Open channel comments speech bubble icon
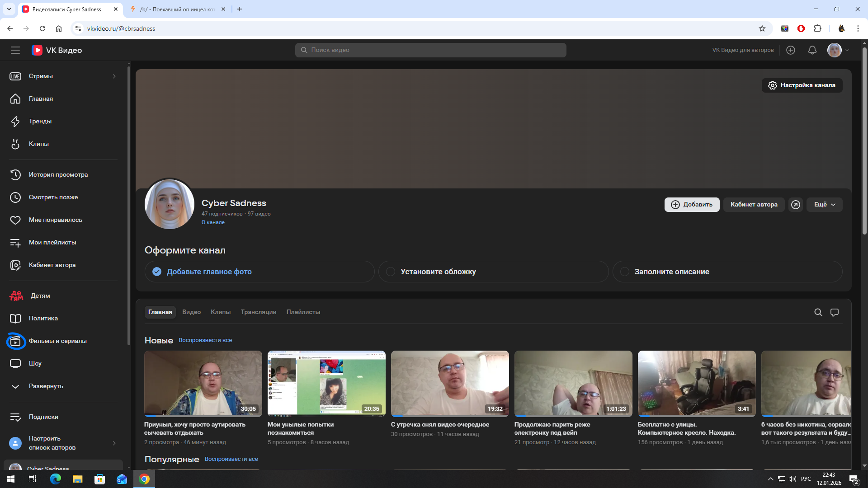This screenshot has height=488, width=868. pyautogui.click(x=834, y=312)
